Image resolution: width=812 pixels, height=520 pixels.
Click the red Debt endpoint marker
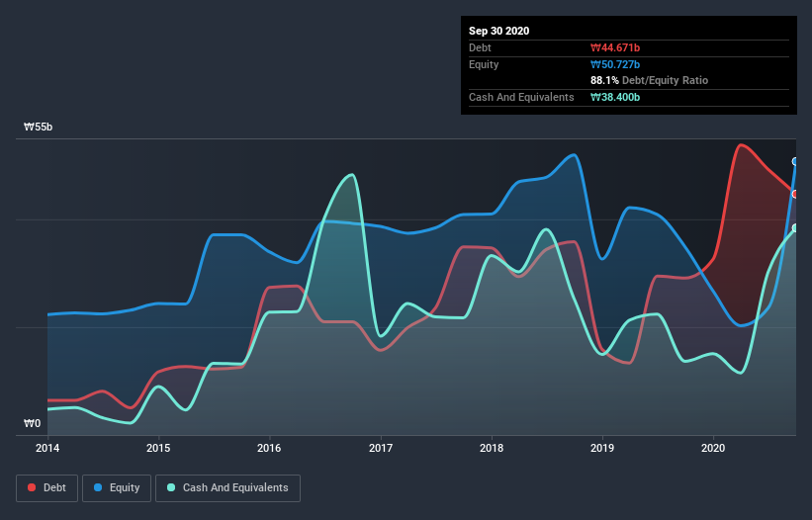point(795,194)
